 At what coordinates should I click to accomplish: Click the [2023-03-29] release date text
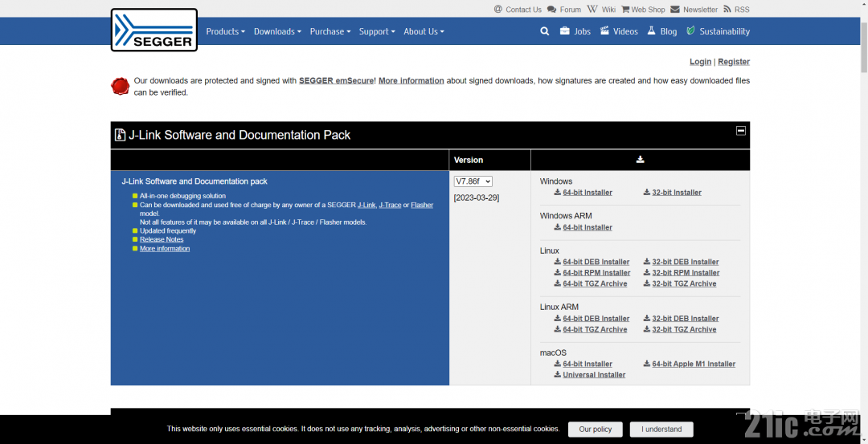(x=477, y=198)
